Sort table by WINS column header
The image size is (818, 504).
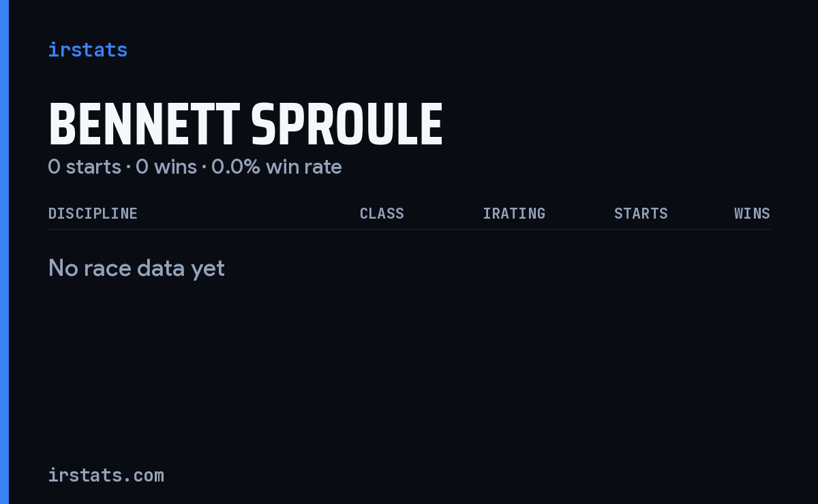pos(752,213)
